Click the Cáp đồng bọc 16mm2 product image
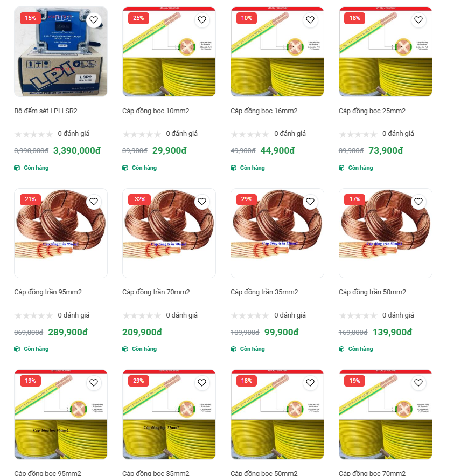The image size is (454, 476). (x=277, y=52)
